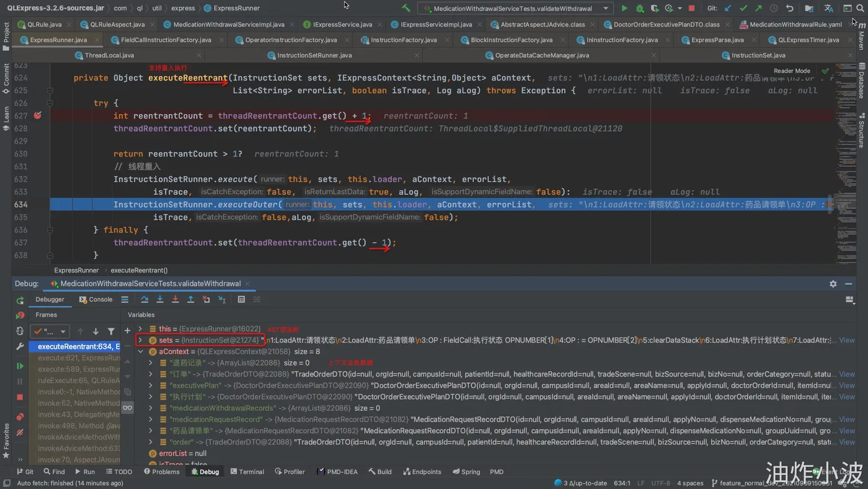Open the Terminal tool window
The width and height of the screenshot is (868, 489).
coord(247,472)
